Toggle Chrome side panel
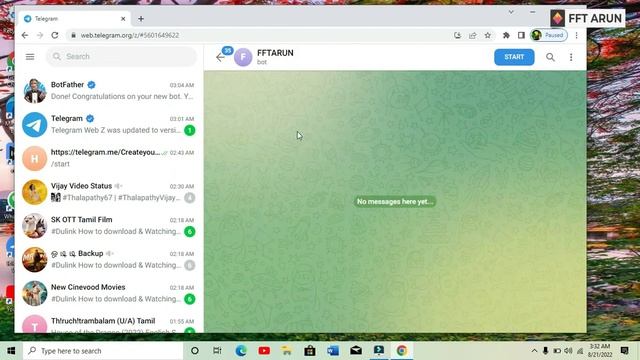Viewport: 640px width, 360px height. 521,36
